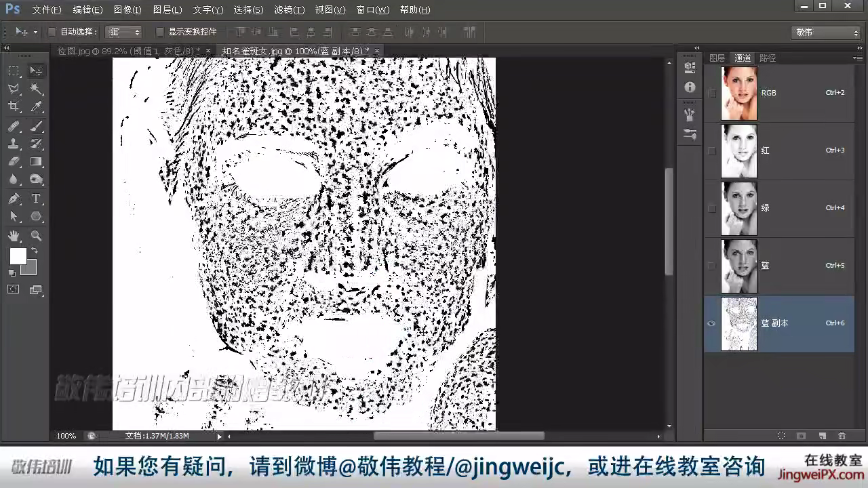Enable the 显示变换控件 checkbox
868x488 pixels.
160,32
